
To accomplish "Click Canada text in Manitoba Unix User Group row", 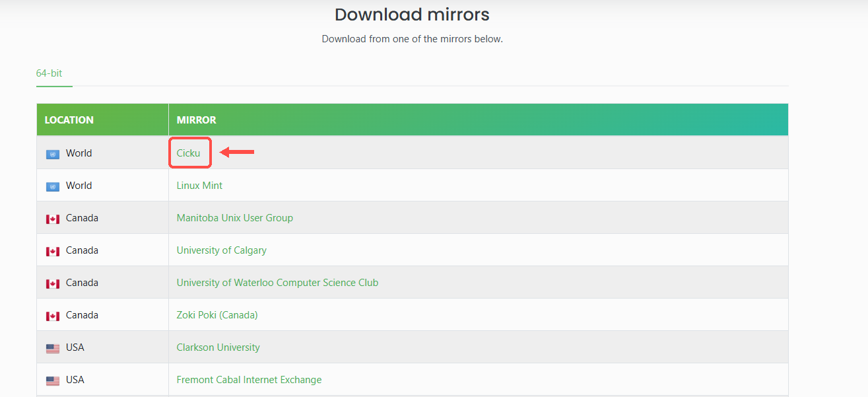I will [82, 218].
